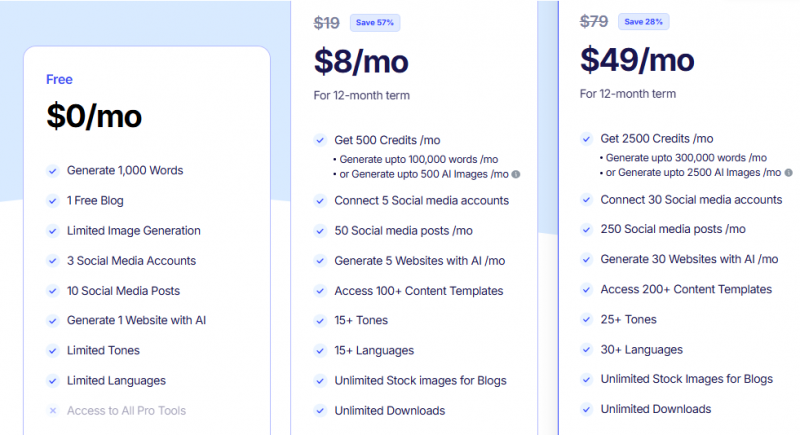800x435 pixels.
Task: Click checkmark icon next to Generate 1,000 Words
Action: [53, 171]
